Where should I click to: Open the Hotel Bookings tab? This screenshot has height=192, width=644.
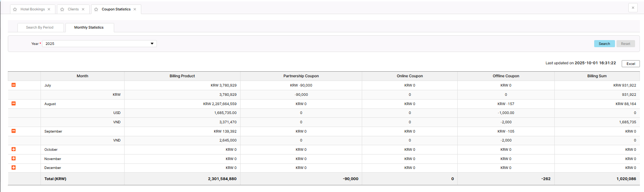pos(32,9)
